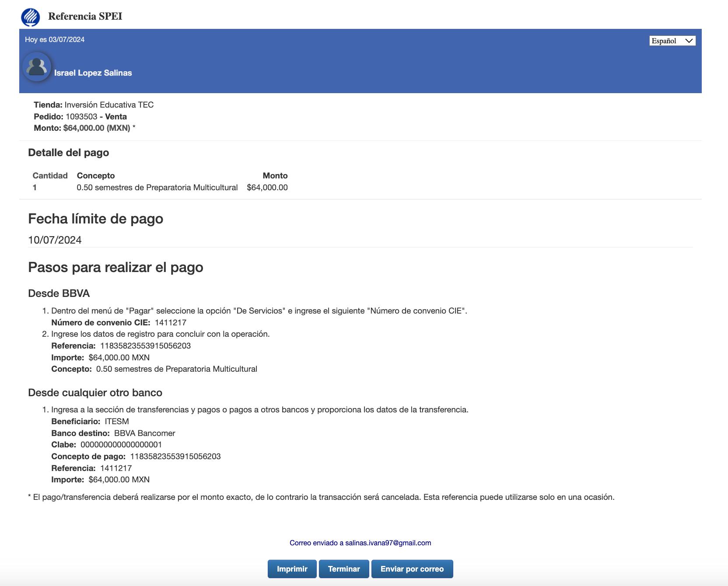The width and height of the screenshot is (728, 586).
Task: Click the Cantidad column header
Action: pos(50,176)
